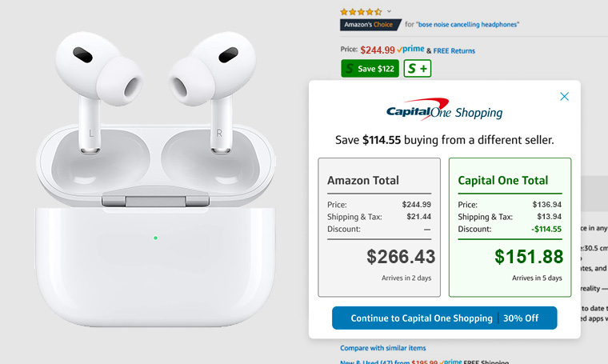This screenshot has width=608, height=364.
Task: Click the green Save $122 button
Action: pos(370,69)
